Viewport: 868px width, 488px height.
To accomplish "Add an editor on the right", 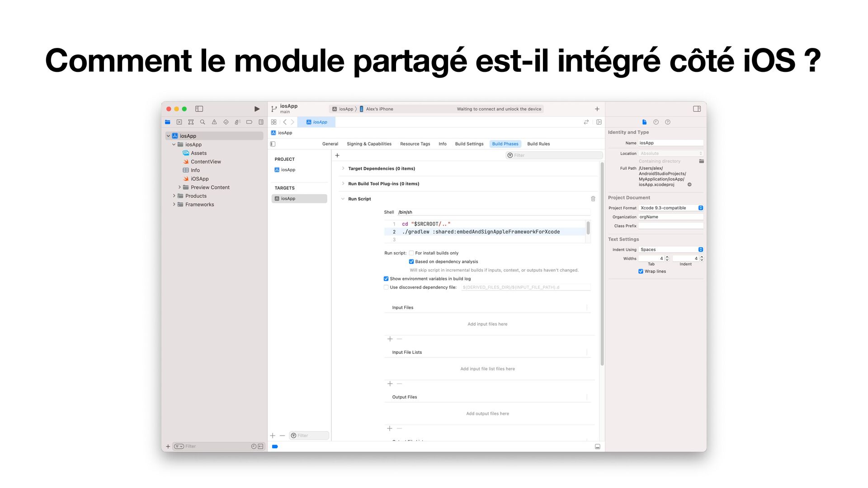I will [x=599, y=122].
